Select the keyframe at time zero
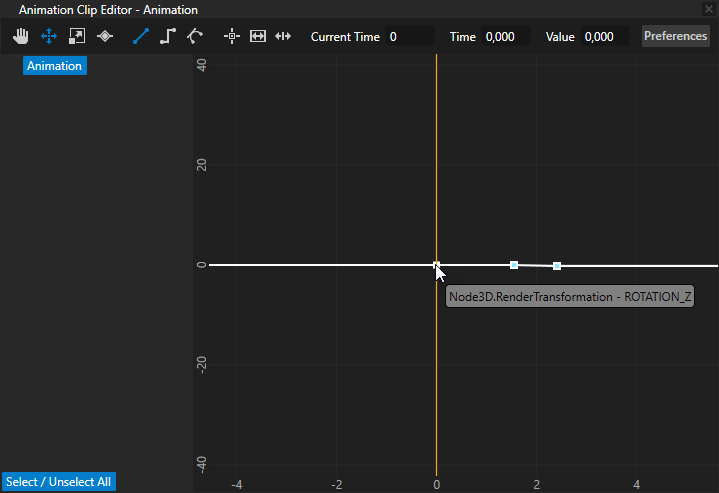This screenshot has width=719, height=493. click(x=436, y=265)
